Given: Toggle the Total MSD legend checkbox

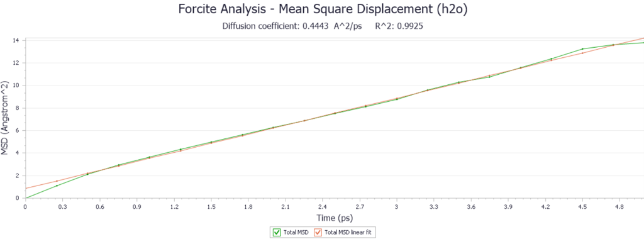Looking at the screenshot, I should click(x=277, y=233).
